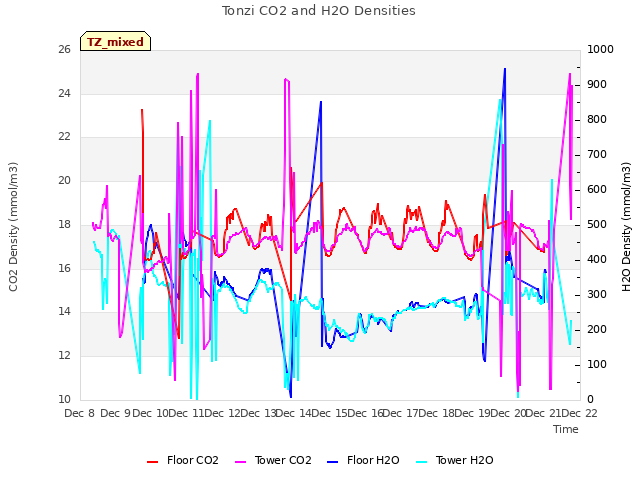
Task: Click the 22 tick on CO2 axis
Action: 64,137
